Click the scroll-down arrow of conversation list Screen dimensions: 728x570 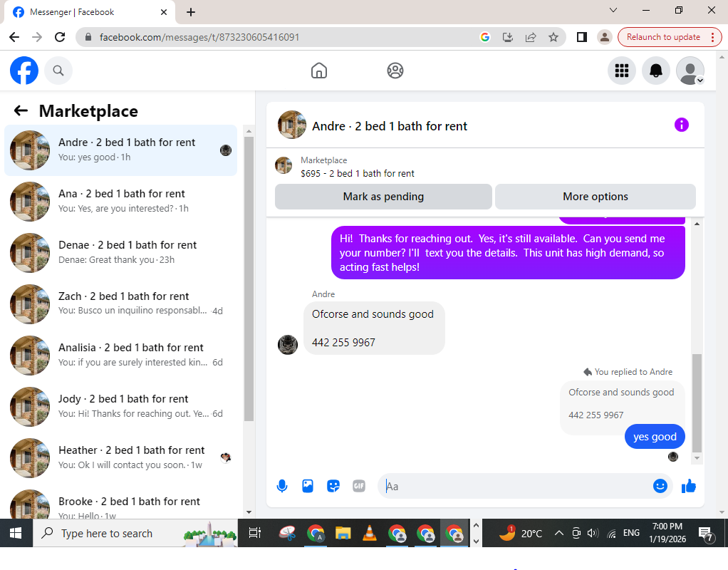pos(249,512)
